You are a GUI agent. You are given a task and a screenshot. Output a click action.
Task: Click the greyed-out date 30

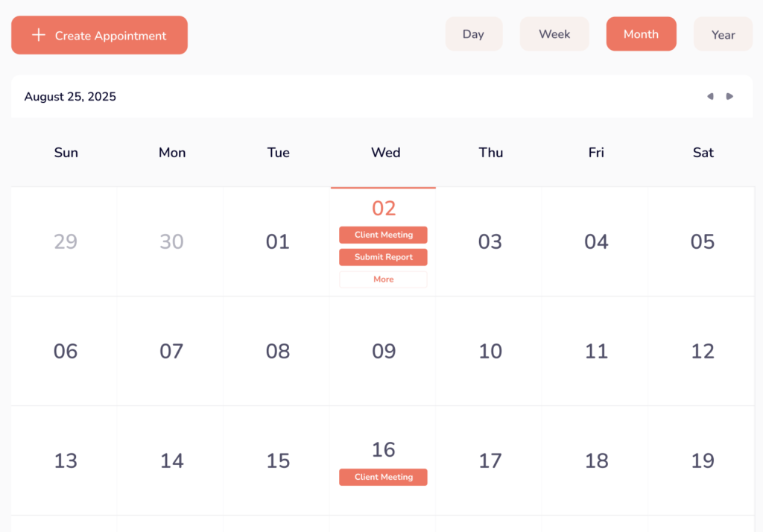point(171,241)
